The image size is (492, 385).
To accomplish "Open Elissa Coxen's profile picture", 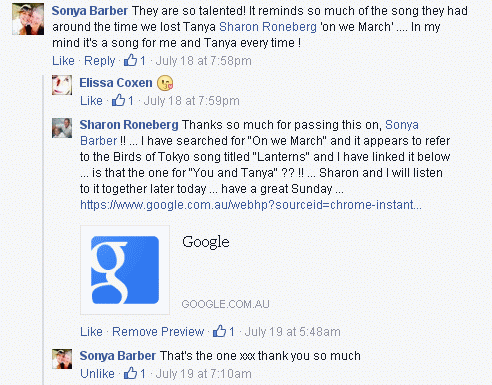I will pyautogui.click(x=62, y=85).
